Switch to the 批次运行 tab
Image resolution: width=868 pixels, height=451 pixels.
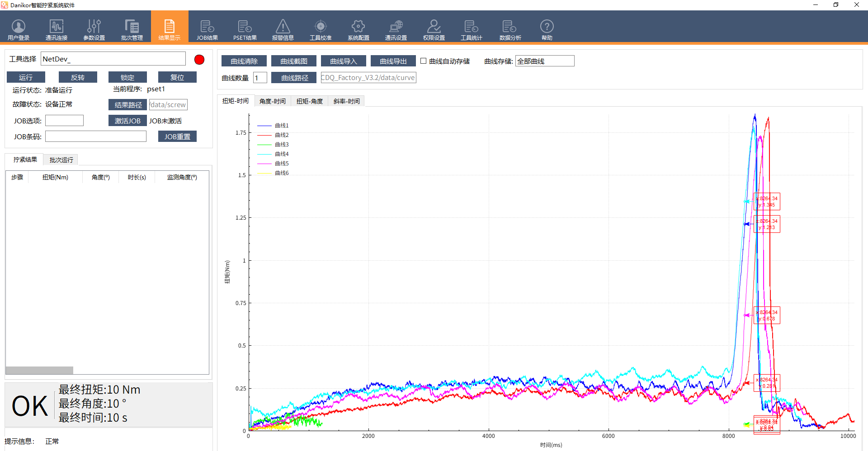click(61, 160)
